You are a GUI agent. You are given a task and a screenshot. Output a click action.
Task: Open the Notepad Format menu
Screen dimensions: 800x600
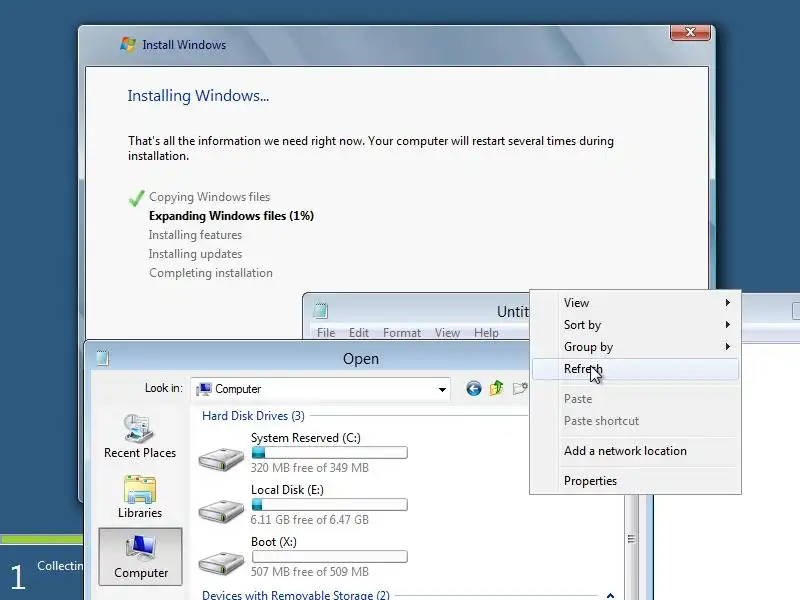[402, 333]
